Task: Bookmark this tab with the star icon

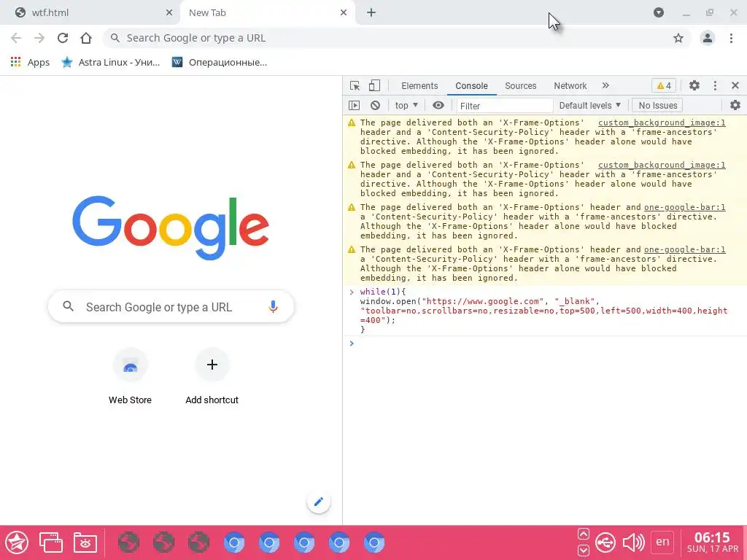Action: pos(678,38)
